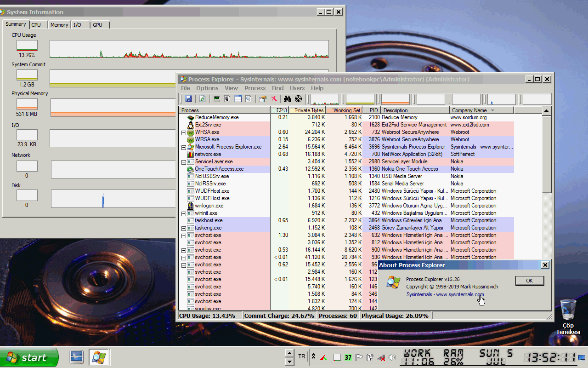The width and height of the screenshot is (588, 368).
Task: Click the CPU Usage history graph
Action: click(189, 49)
